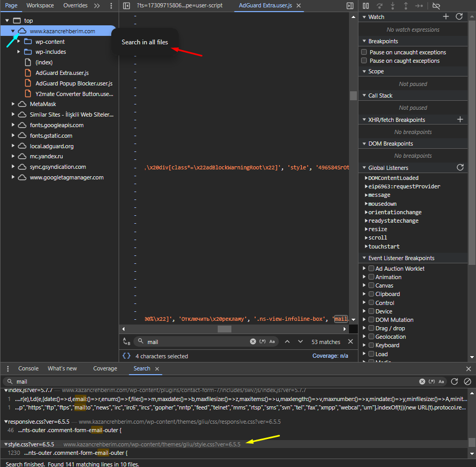Open AdGuard Popup Blocker.user.js file

(x=74, y=83)
